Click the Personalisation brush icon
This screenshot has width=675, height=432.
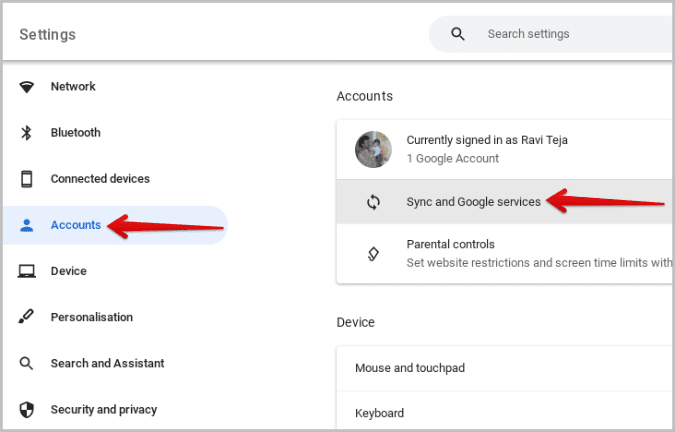click(26, 317)
